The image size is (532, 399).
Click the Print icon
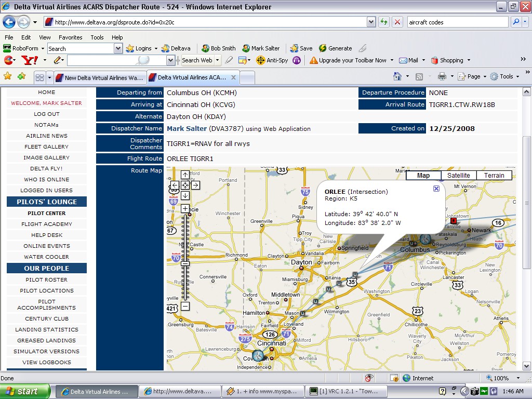[x=442, y=76]
